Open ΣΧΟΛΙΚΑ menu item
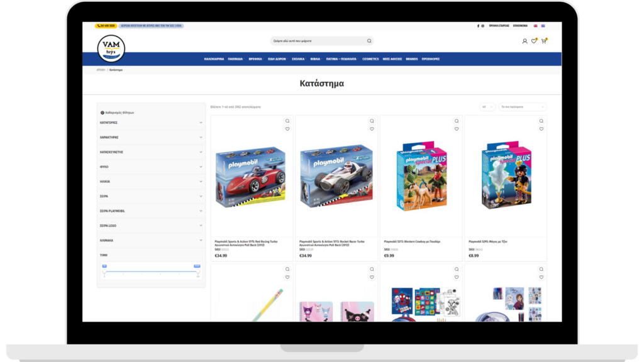 click(299, 59)
